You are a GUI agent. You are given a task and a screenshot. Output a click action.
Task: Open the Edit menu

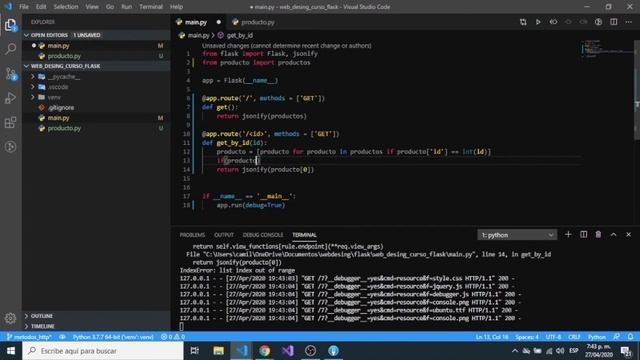pos(41,7)
